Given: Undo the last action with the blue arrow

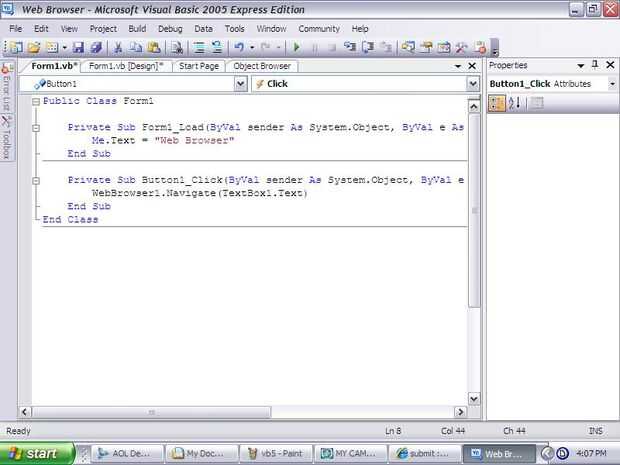Looking at the screenshot, I should [239, 47].
